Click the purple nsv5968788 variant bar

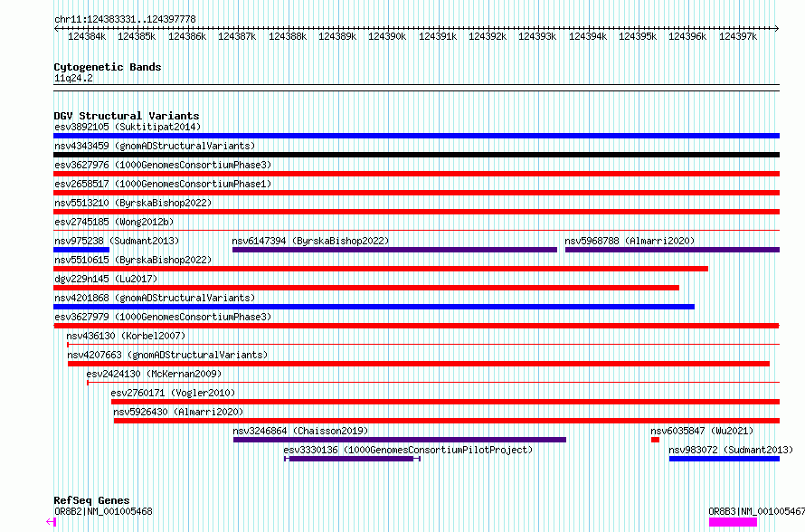point(673,250)
